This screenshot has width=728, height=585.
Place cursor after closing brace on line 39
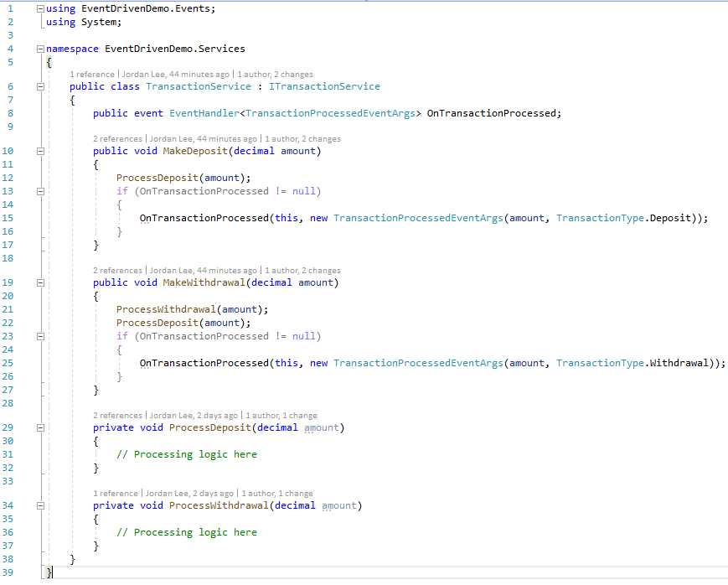(x=53, y=572)
